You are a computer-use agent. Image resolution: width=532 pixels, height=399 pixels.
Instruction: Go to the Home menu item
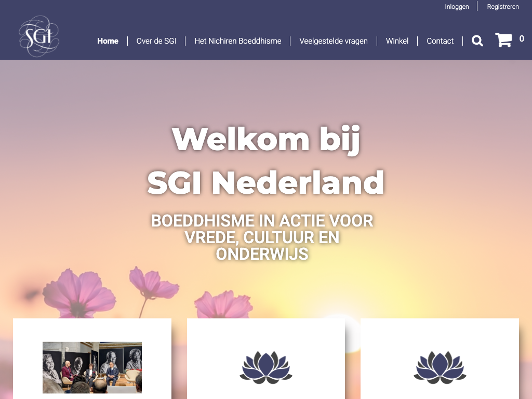[x=108, y=41]
